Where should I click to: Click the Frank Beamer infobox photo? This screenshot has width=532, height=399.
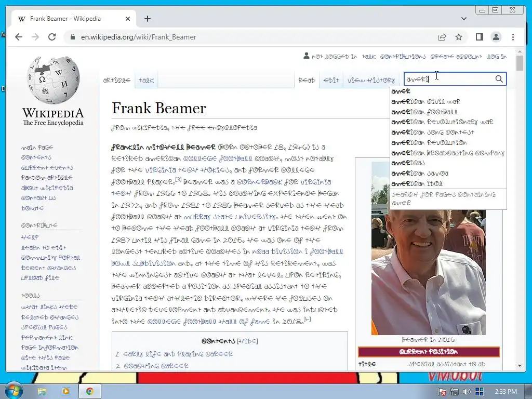click(x=428, y=248)
